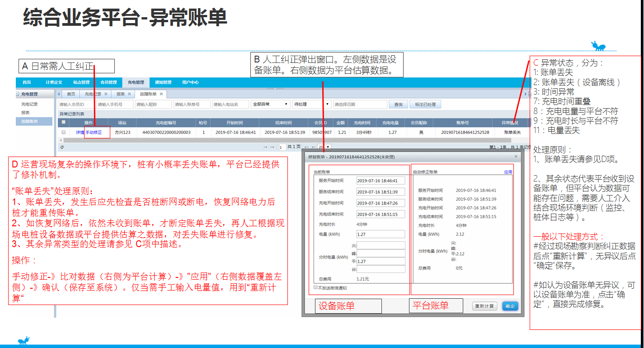The image size is (644, 348).
Task: Click the 查询 search button
Action: pyautogui.click(x=398, y=104)
